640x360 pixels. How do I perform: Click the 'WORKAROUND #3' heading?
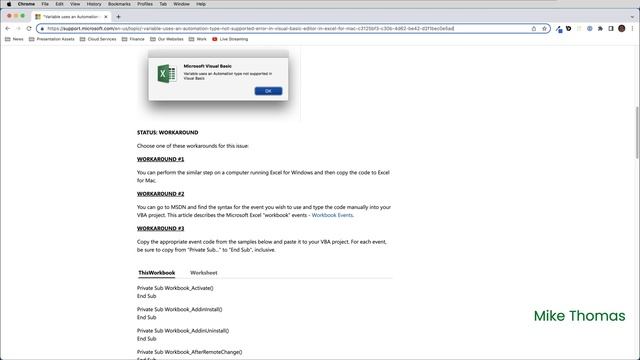pos(160,229)
